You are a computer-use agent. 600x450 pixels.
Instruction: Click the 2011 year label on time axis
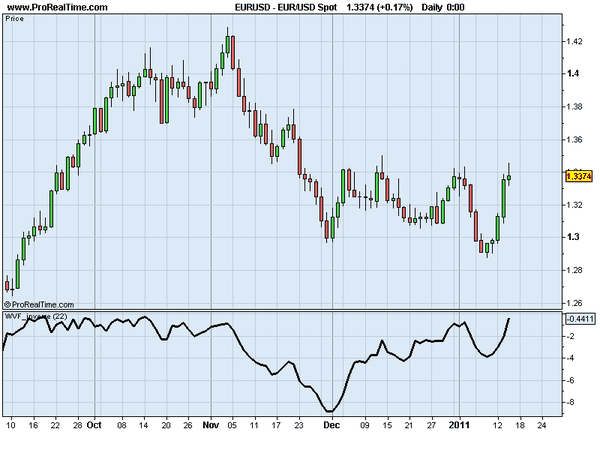(459, 425)
